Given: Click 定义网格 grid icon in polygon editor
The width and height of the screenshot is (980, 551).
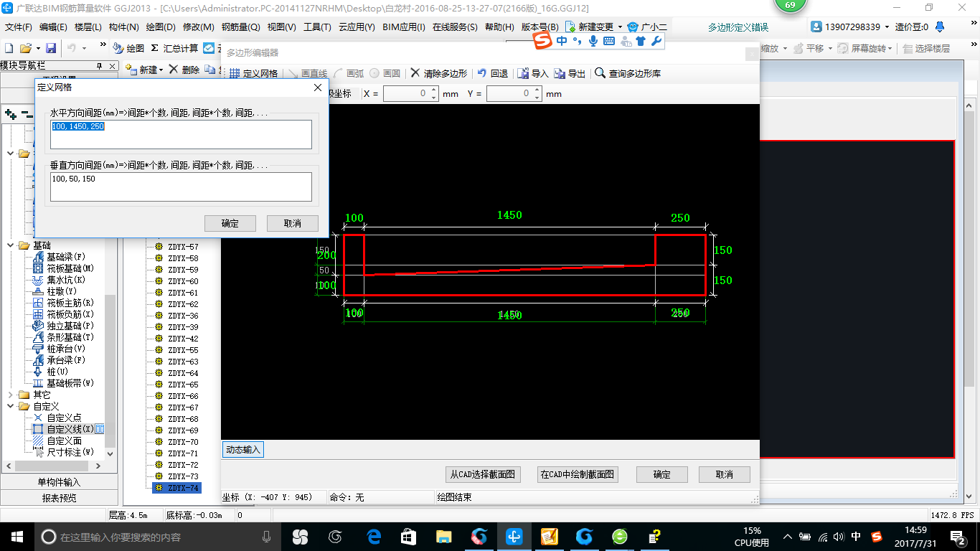Looking at the screenshot, I should pyautogui.click(x=253, y=73).
